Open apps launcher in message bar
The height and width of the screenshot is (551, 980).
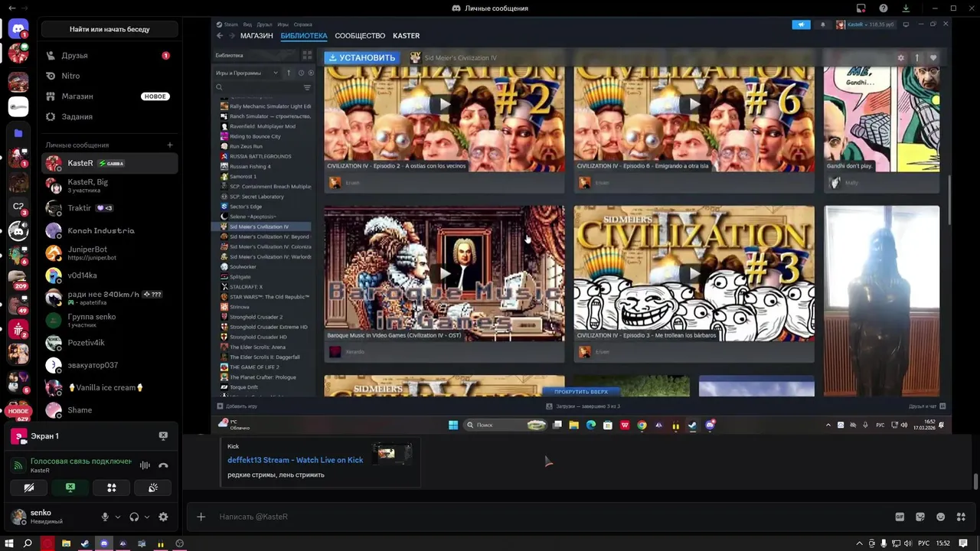[x=961, y=517]
